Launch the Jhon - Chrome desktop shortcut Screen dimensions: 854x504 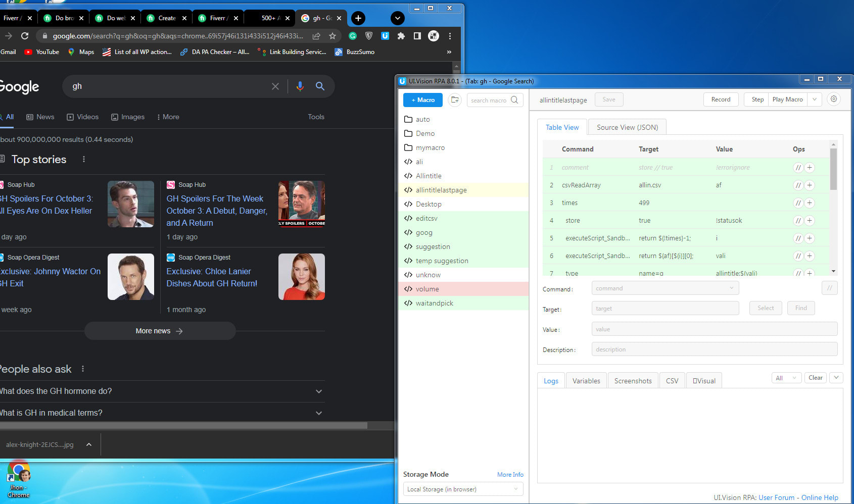pos(19,472)
